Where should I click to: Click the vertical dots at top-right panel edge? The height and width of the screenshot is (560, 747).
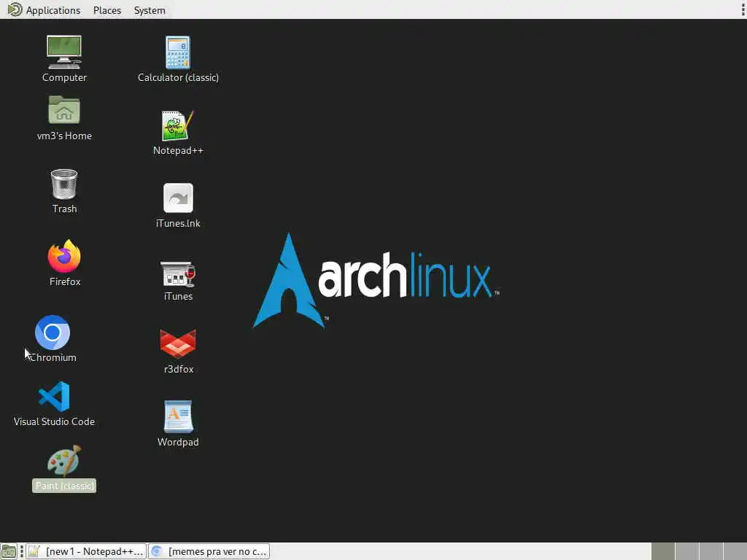pos(743,9)
